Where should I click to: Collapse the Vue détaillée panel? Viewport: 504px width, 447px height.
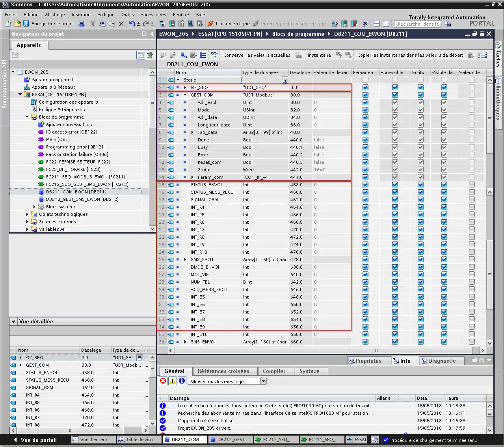(x=13, y=321)
